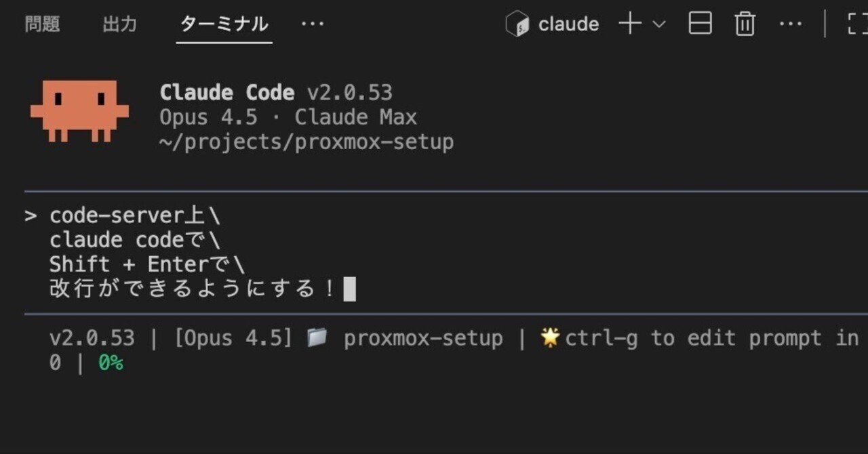
Task: Split the terminal using the split icon
Action: click(x=701, y=24)
